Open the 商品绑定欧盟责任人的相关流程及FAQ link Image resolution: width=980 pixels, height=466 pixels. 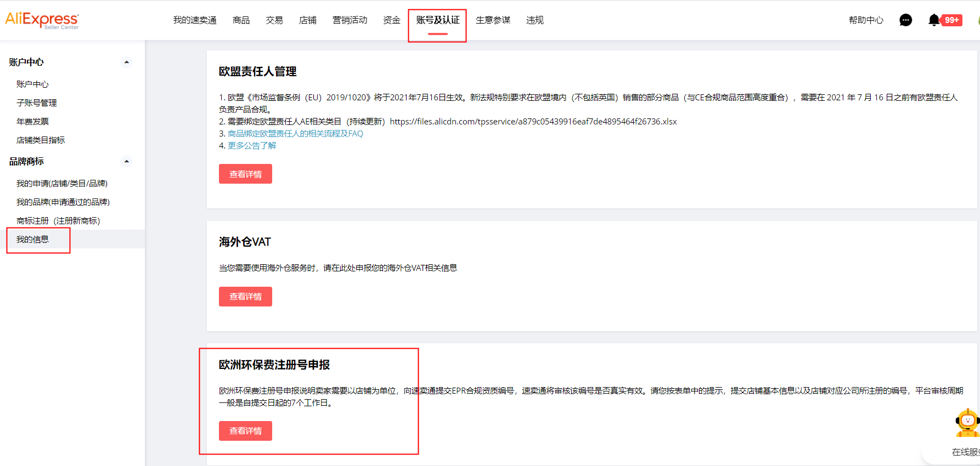pyautogui.click(x=295, y=133)
